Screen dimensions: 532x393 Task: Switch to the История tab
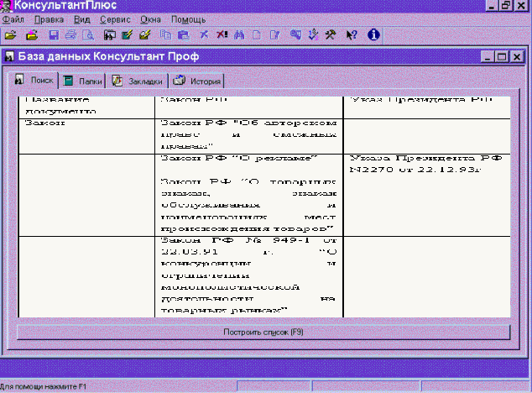197,81
